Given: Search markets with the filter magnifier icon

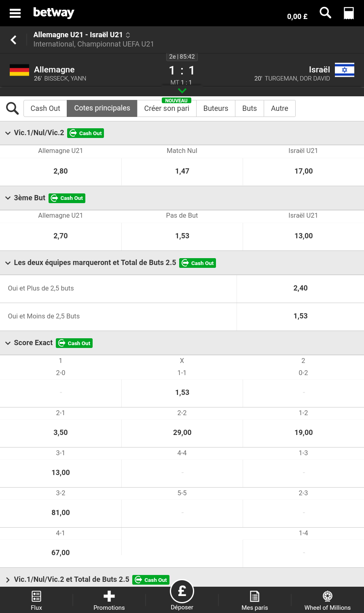Looking at the screenshot, I should point(13,108).
